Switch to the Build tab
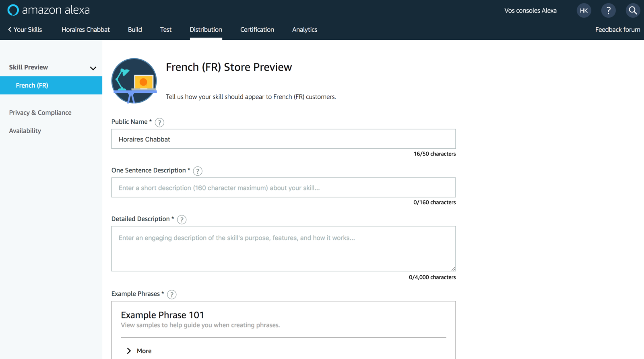Screen dimensions: 644x359 point(135,30)
